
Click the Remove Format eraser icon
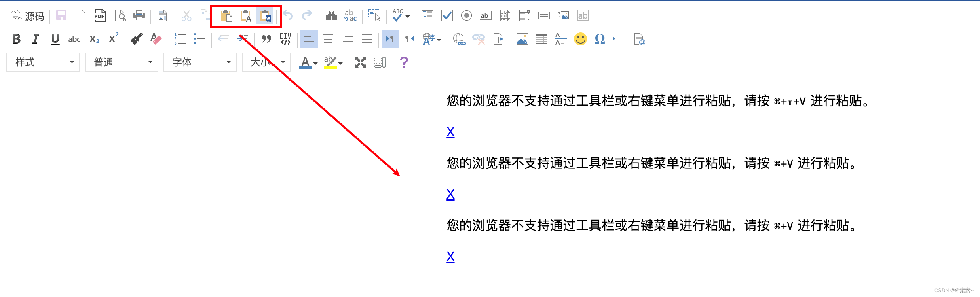[x=156, y=39]
